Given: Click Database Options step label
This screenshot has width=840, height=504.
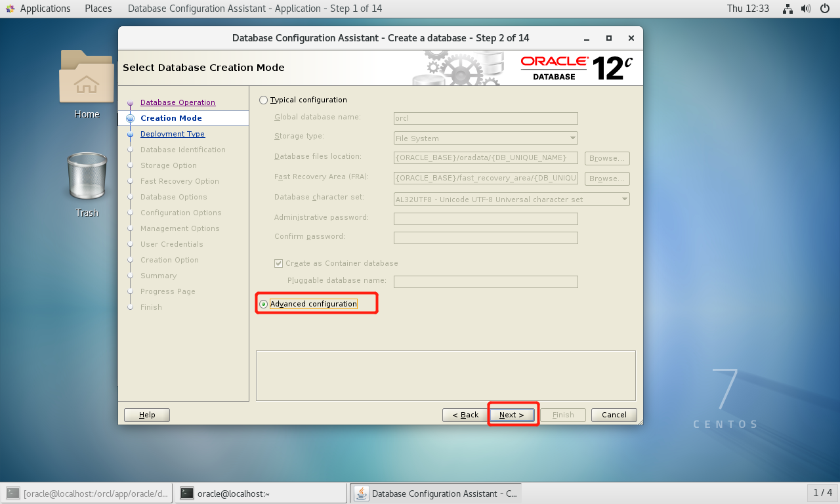Looking at the screenshot, I should point(174,197).
